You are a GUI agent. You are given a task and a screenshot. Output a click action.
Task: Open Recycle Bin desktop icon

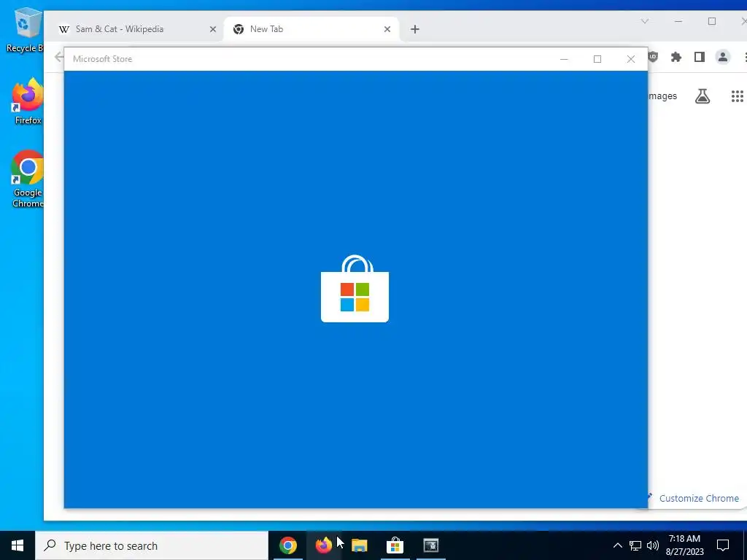(25, 30)
